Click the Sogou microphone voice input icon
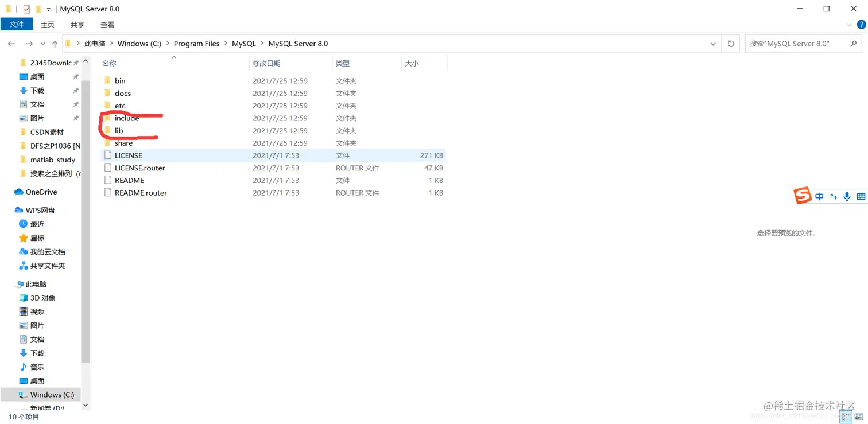 point(847,196)
